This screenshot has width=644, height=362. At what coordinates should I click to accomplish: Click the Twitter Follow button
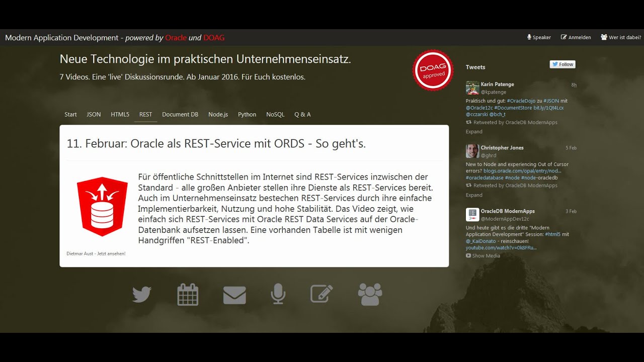click(562, 64)
